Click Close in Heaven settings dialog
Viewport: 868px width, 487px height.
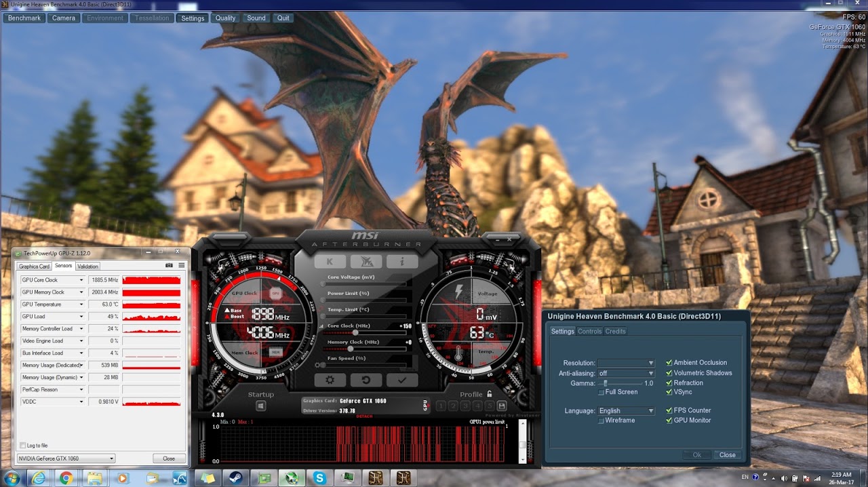pyautogui.click(x=727, y=455)
